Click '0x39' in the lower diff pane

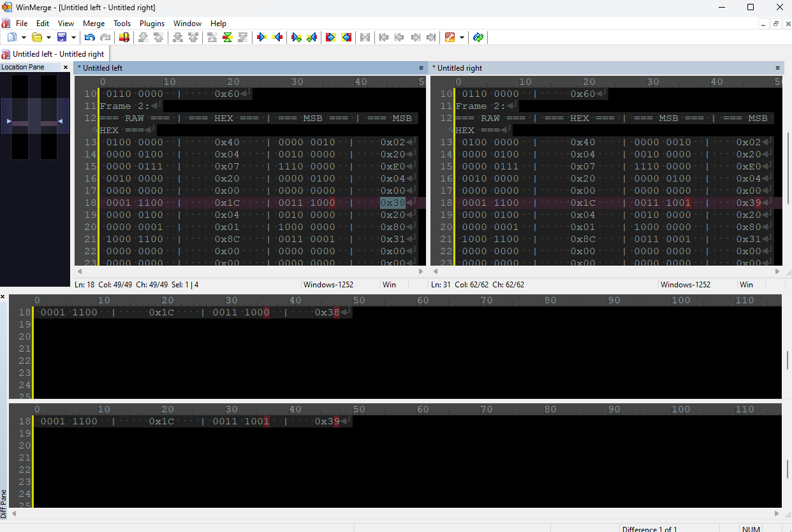pos(327,421)
